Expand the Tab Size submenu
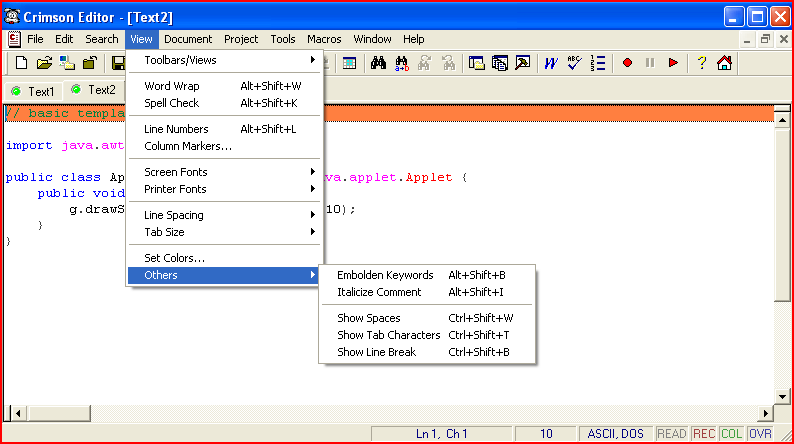 pyautogui.click(x=224, y=232)
